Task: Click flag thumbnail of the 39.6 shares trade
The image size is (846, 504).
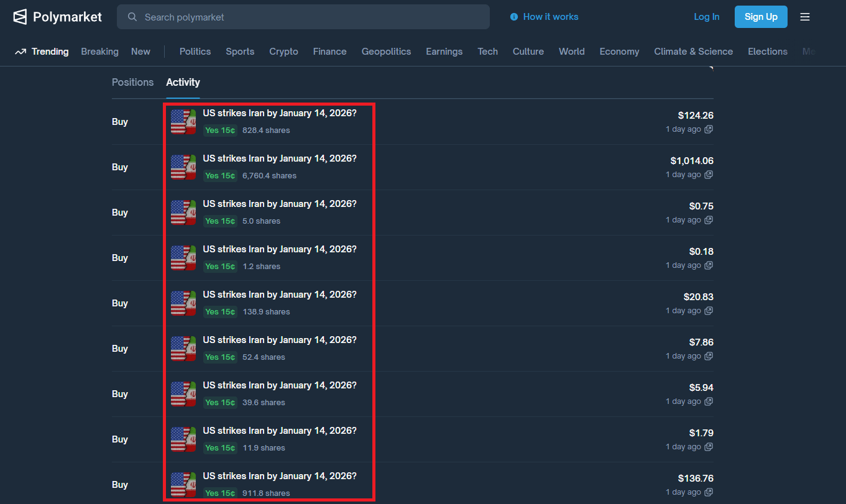Action: tap(183, 394)
